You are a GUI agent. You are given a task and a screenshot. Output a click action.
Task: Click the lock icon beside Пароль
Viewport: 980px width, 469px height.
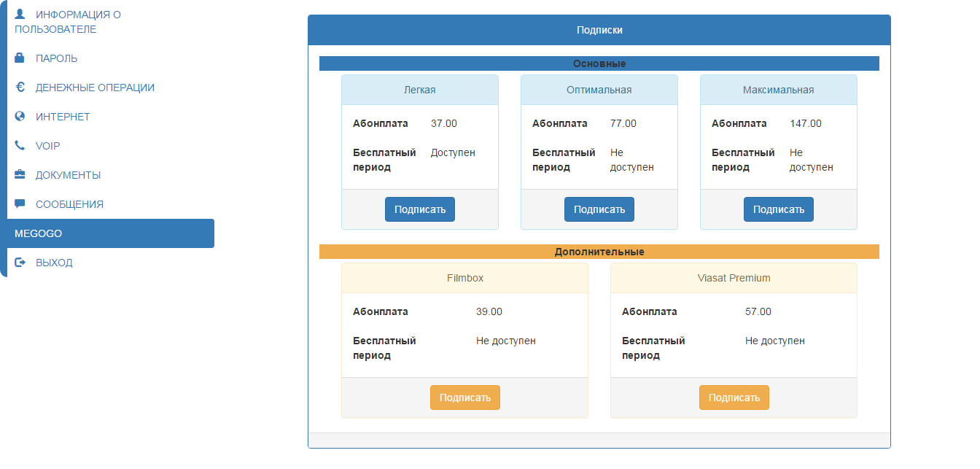point(20,58)
